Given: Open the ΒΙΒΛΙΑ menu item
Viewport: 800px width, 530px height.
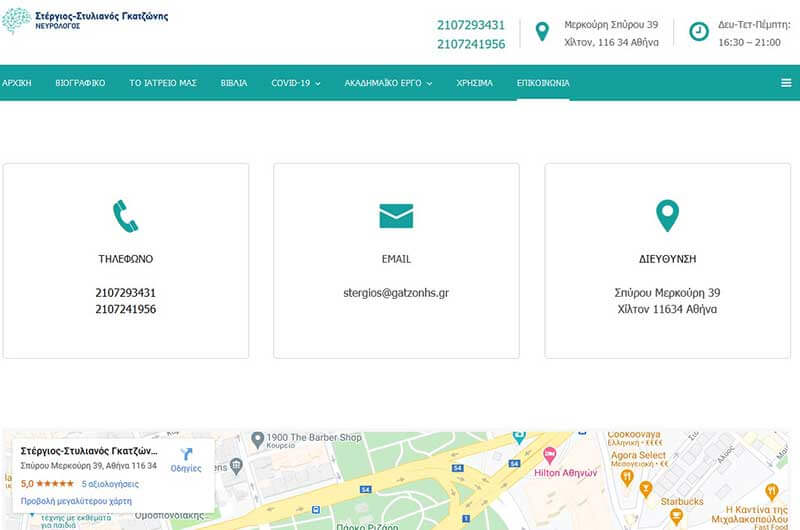Looking at the screenshot, I should coord(234,83).
